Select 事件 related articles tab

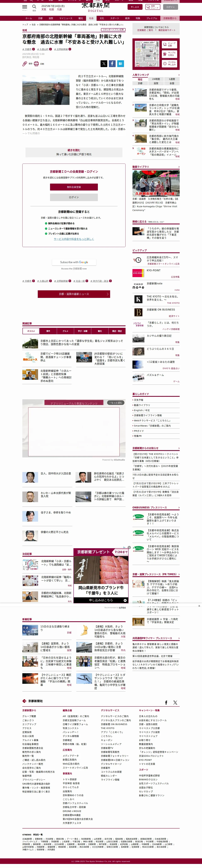pos(48,331)
